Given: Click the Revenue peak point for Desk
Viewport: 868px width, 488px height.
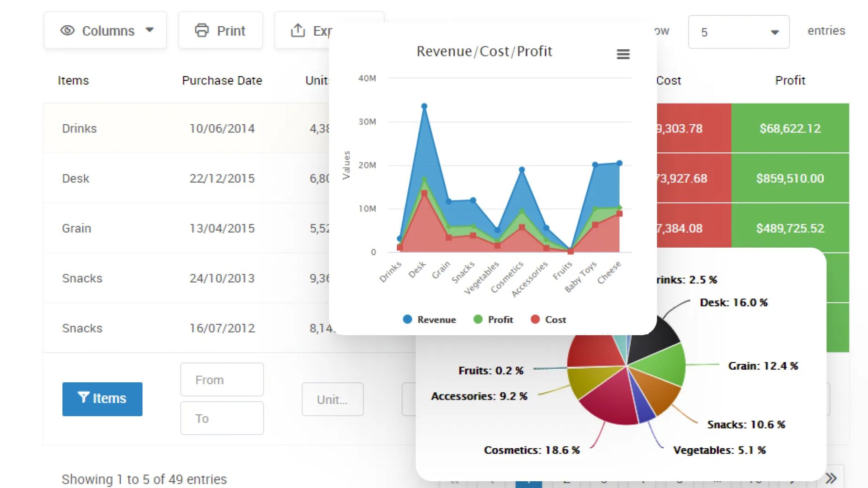Looking at the screenshot, I should [424, 105].
